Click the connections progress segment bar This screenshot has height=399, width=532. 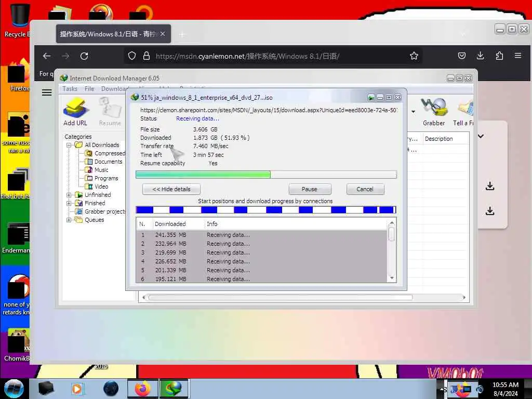click(266, 210)
